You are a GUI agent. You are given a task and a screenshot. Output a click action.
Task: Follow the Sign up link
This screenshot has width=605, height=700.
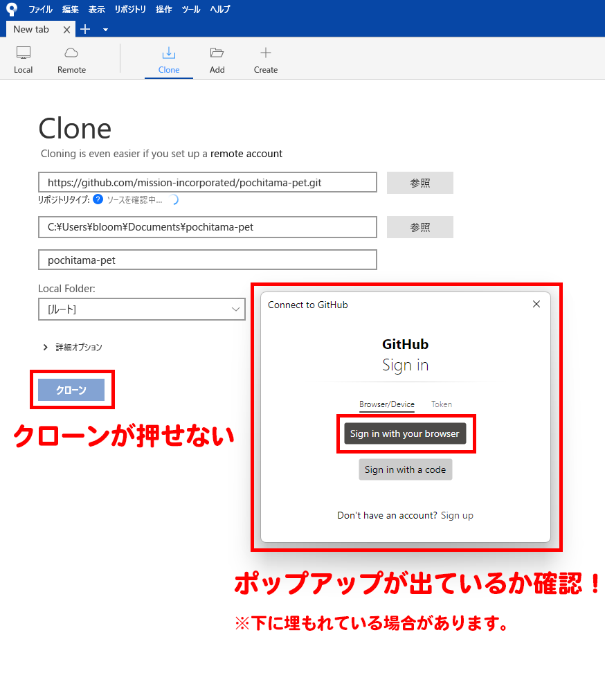pyautogui.click(x=457, y=515)
